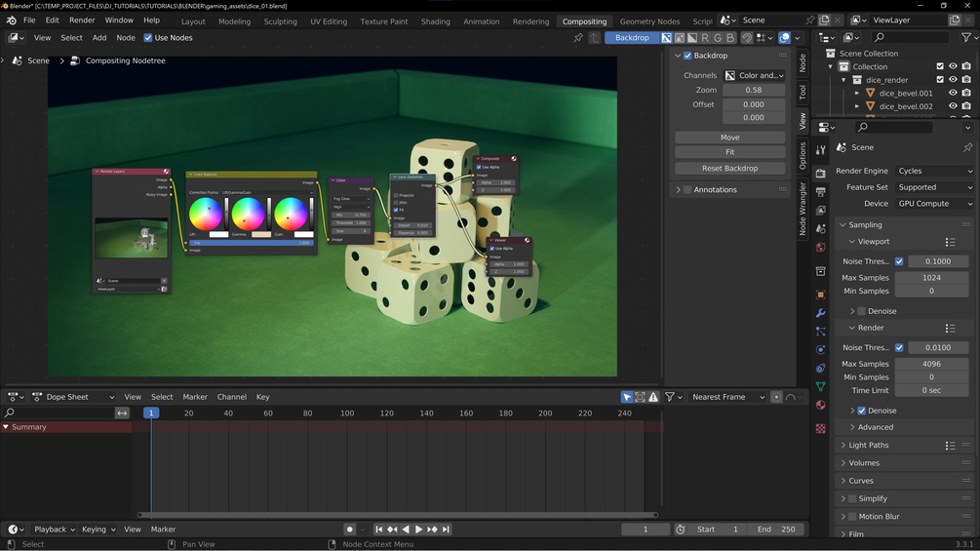
Task: Expand the Light Paths panel
Action: (x=868, y=446)
